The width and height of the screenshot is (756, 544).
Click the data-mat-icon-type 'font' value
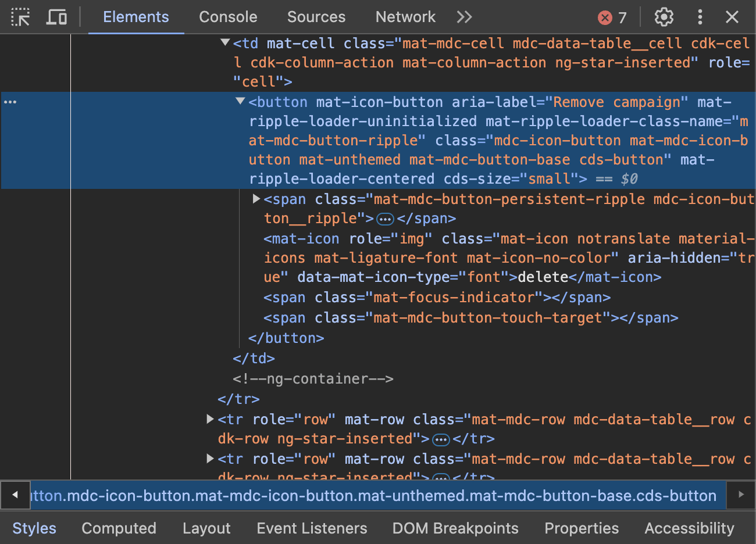click(484, 277)
